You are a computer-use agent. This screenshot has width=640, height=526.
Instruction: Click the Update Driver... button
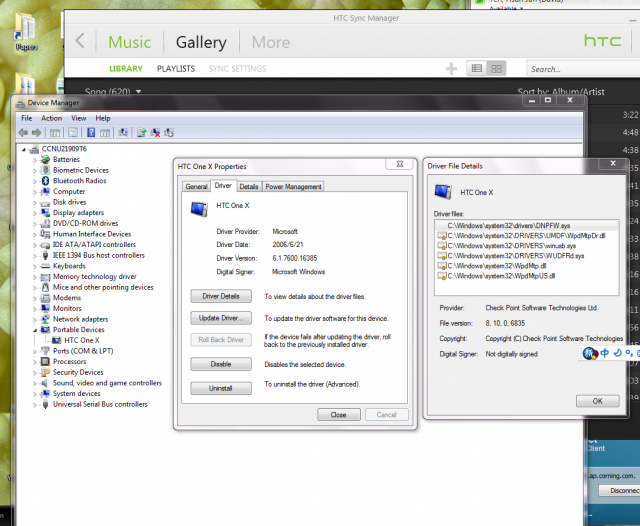point(221,318)
